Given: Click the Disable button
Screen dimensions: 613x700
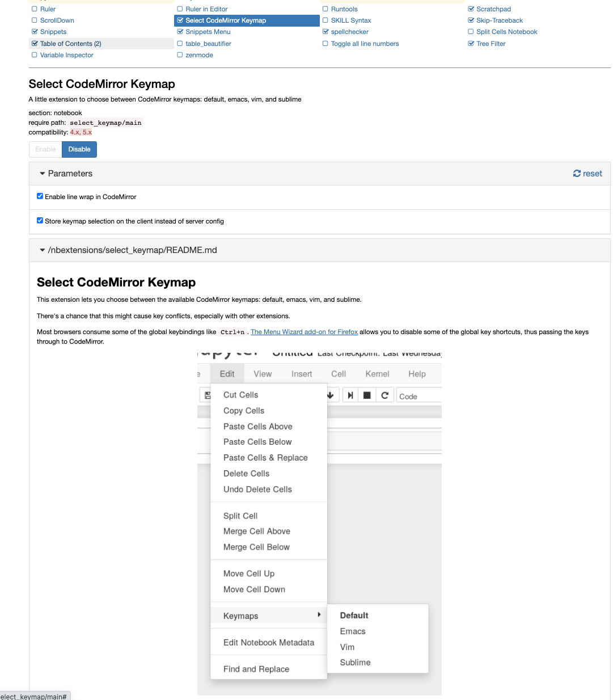Looking at the screenshot, I should click(79, 149).
